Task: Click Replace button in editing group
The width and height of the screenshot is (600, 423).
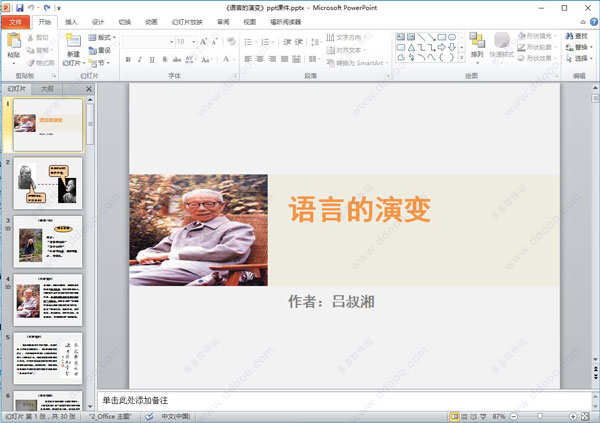Action: pyautogui.click(x=579, y=47)
